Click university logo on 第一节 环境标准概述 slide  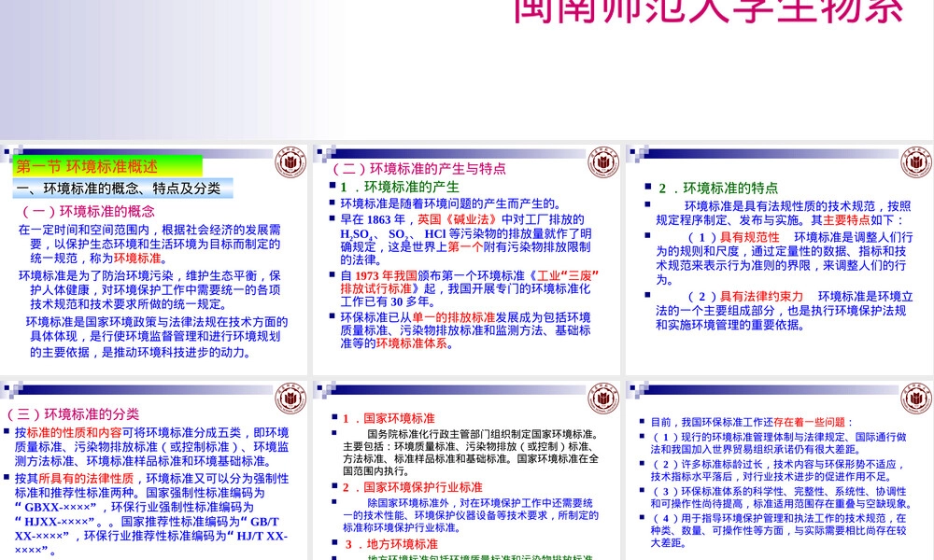coord(290,162)
